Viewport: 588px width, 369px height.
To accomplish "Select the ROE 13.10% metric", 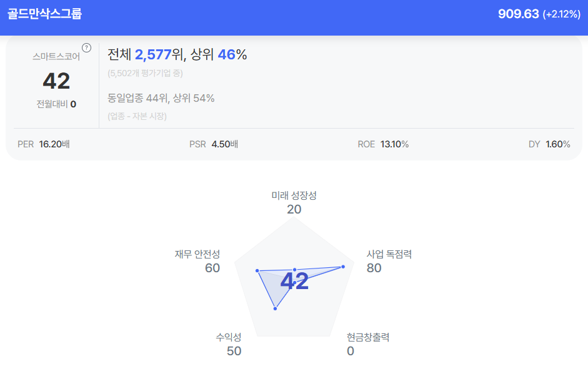I will point(383,144).
